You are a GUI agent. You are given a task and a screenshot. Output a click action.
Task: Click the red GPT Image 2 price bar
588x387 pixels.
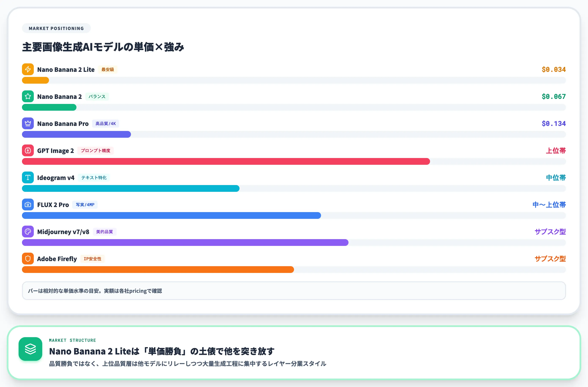coord(226,161)
